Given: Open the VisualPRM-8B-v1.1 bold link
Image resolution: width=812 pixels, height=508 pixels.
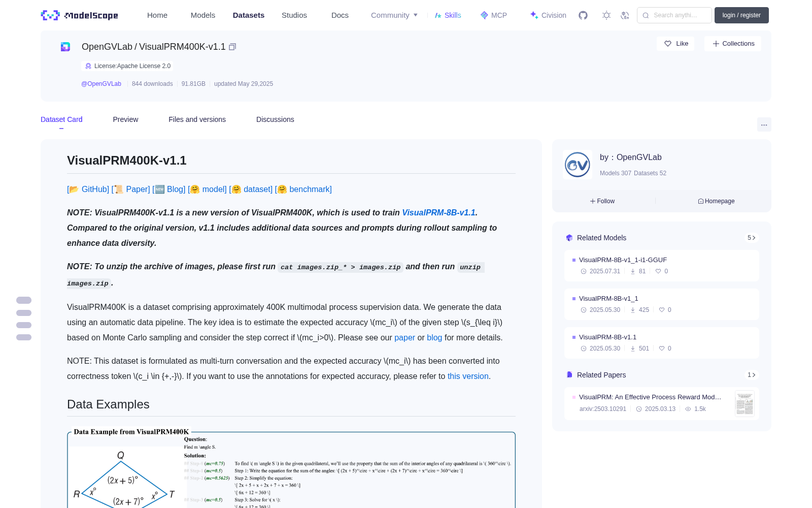Looking at the screenshot, I should [x=438, y=212].
